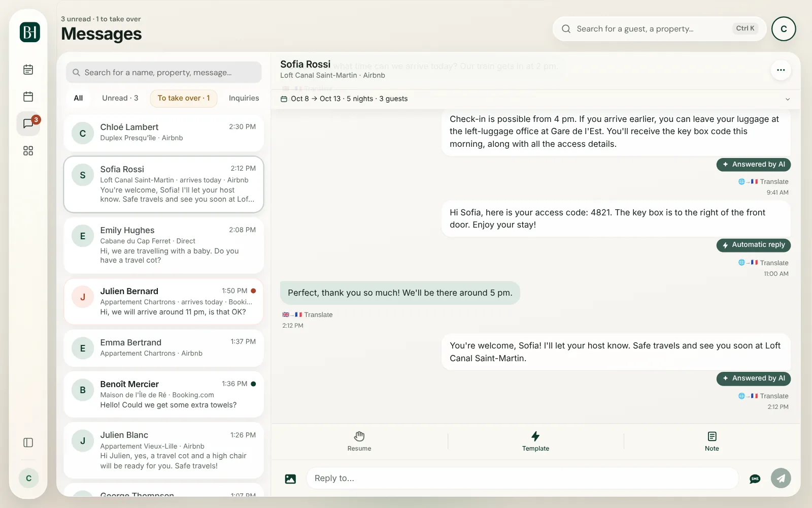Switch to the SMS channel icon
The height and width of the screenshot is (508, 812).
[x=755, y=479]
